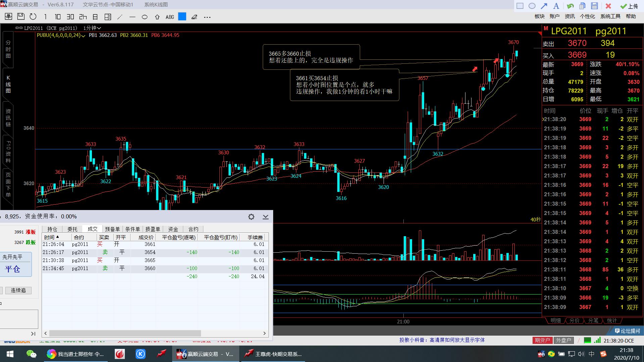Click the blue save disk icon at top right

[x=594, y=6]
